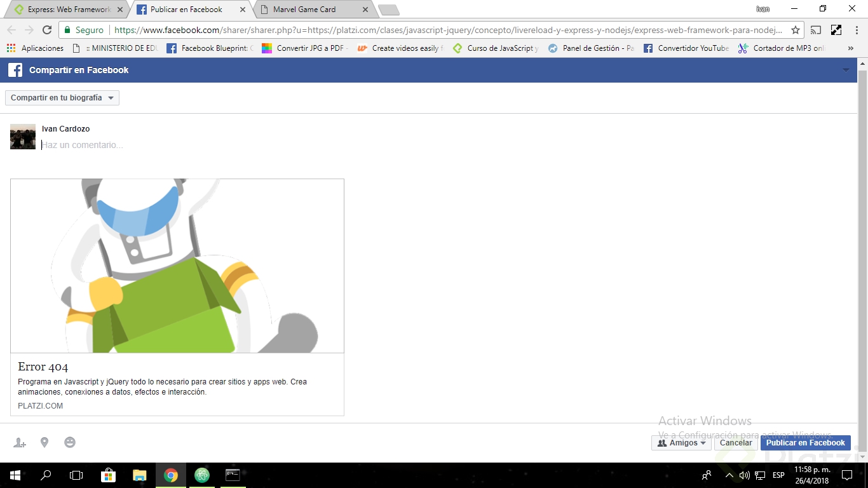Click the Facebook logo in the blue header
Image resolution: width=868 pixels, height=488 pixels.
(15, 70)
